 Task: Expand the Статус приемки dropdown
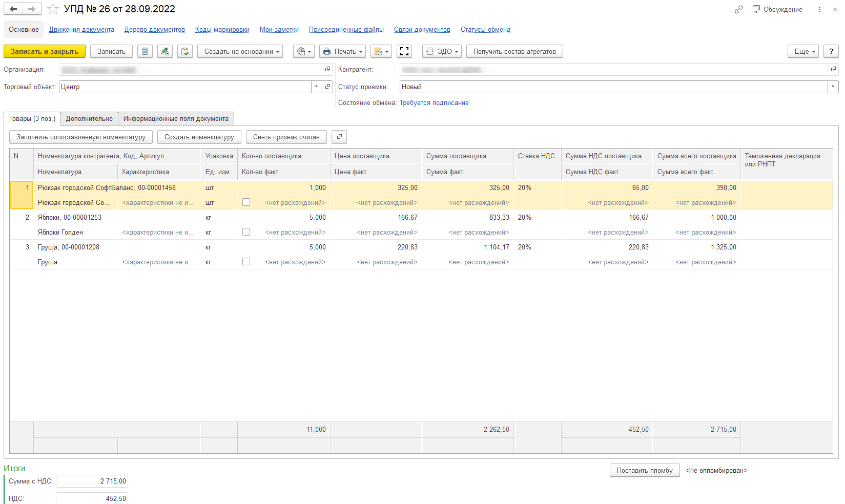[833, 87]
